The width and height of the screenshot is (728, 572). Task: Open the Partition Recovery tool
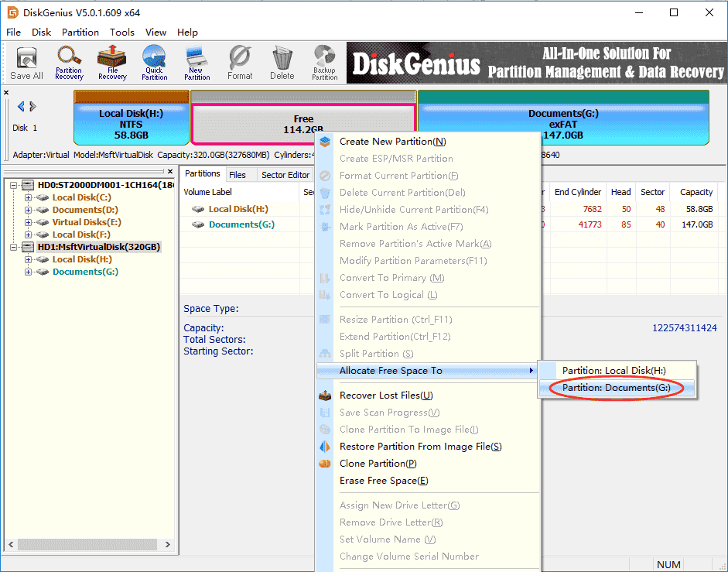coord(69,63)
